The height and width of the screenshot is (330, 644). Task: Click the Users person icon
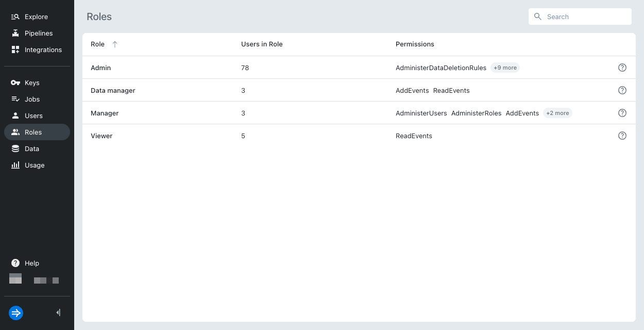pos(15,115)
